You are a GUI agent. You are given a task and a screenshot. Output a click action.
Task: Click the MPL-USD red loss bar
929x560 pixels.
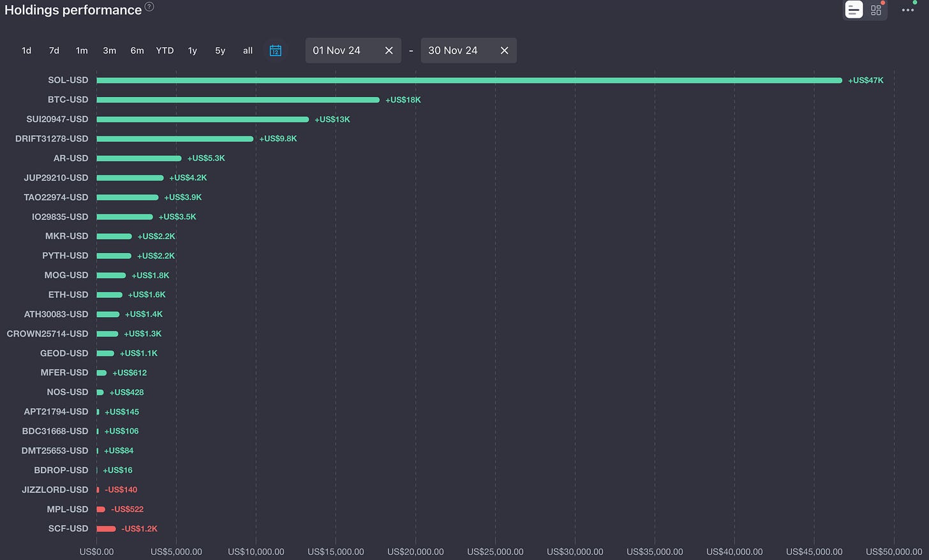point(101,509)
